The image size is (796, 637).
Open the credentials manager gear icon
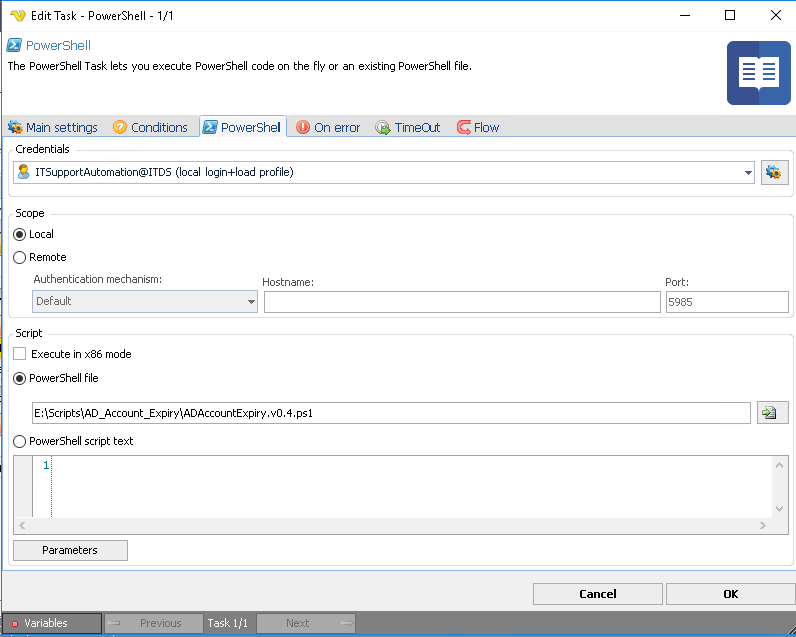pyautogui.click(x=774, y=172)
